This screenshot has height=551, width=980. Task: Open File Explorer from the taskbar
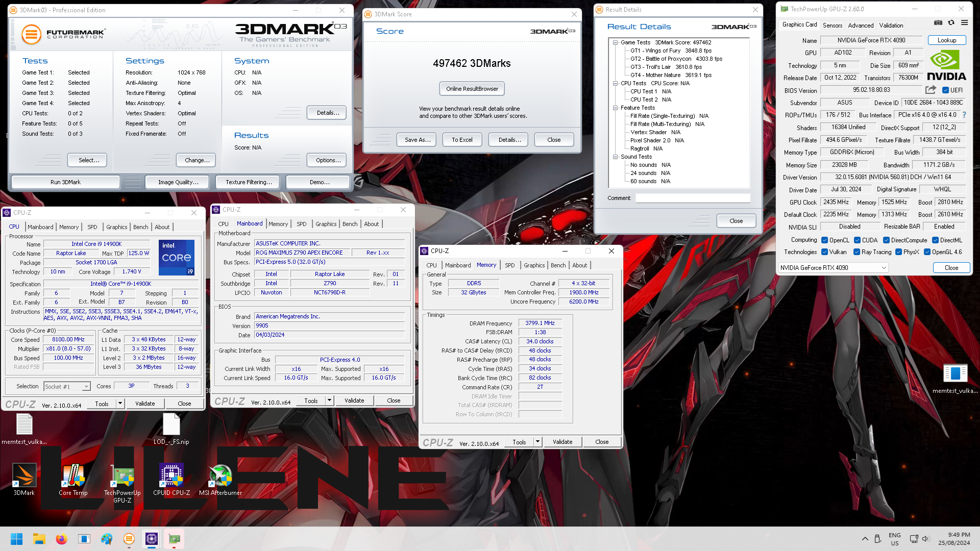click(x=39, y=539)
